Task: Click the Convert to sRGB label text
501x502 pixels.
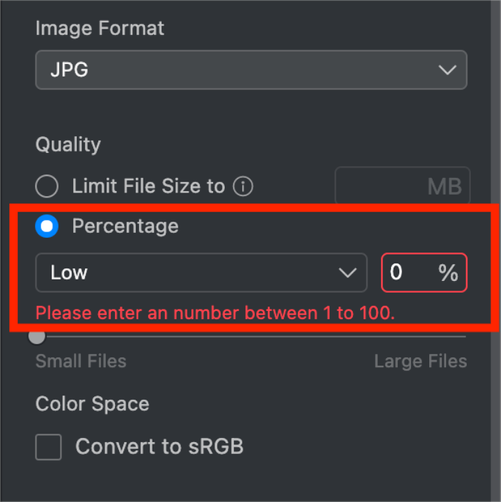Action: pos(159,447)
